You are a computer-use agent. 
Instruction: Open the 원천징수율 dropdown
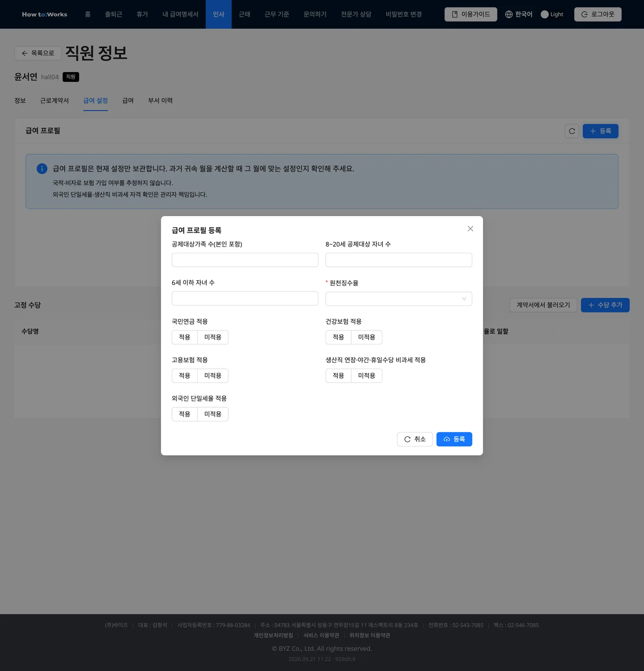tap(398, 299)
